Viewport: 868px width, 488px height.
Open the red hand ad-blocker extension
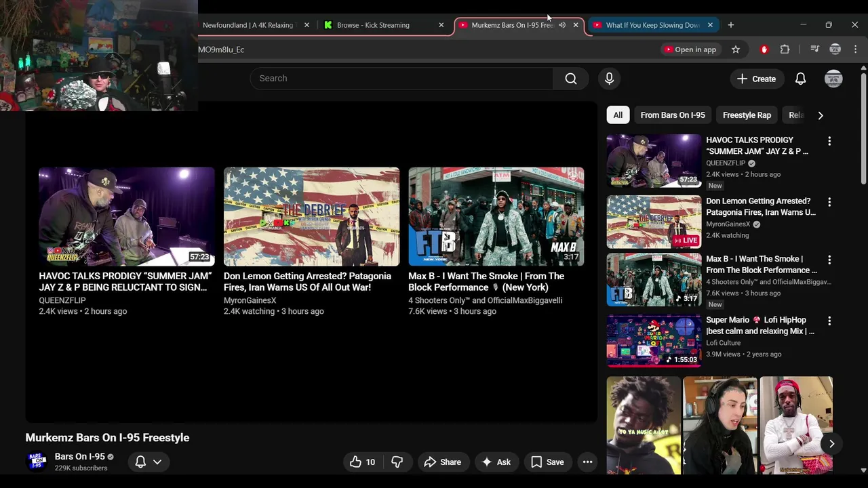764,49
